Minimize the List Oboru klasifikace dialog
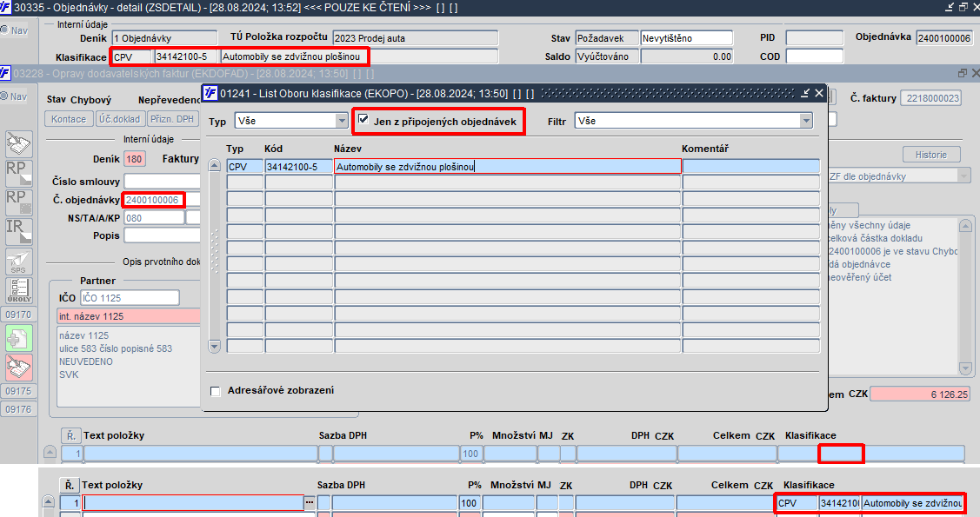Screen dimensions: 980x517 point(805,93)
